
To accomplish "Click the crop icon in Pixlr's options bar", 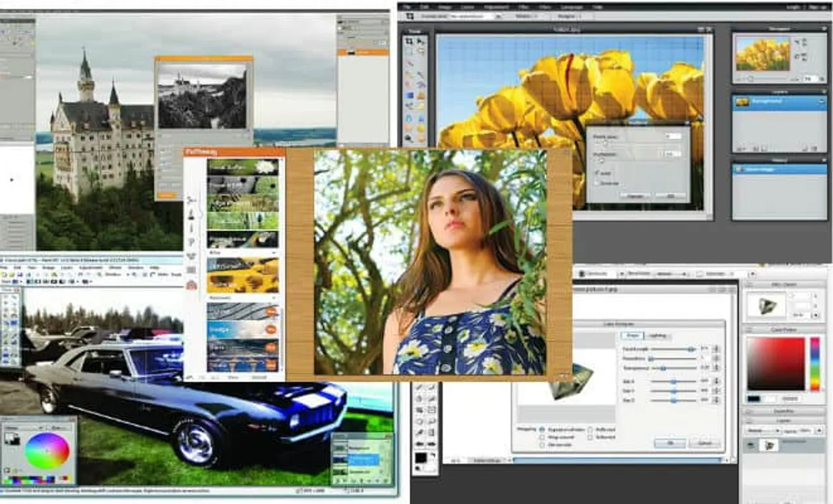I will [x=411, y=16].
